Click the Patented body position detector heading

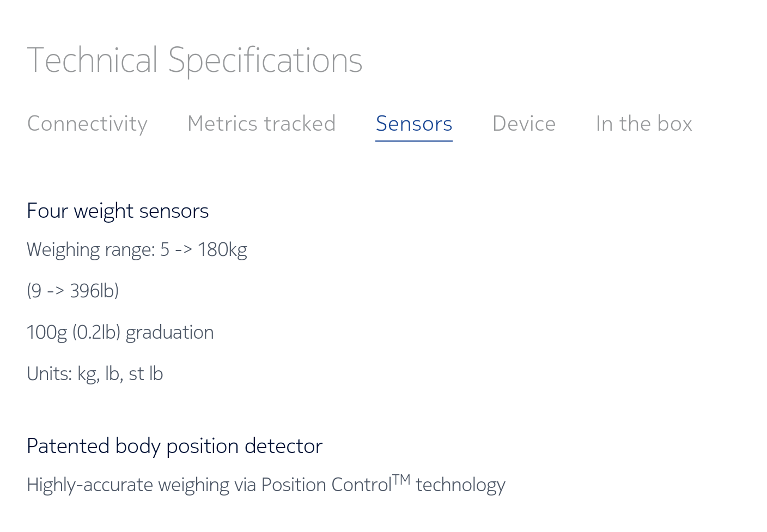point(174,446)
